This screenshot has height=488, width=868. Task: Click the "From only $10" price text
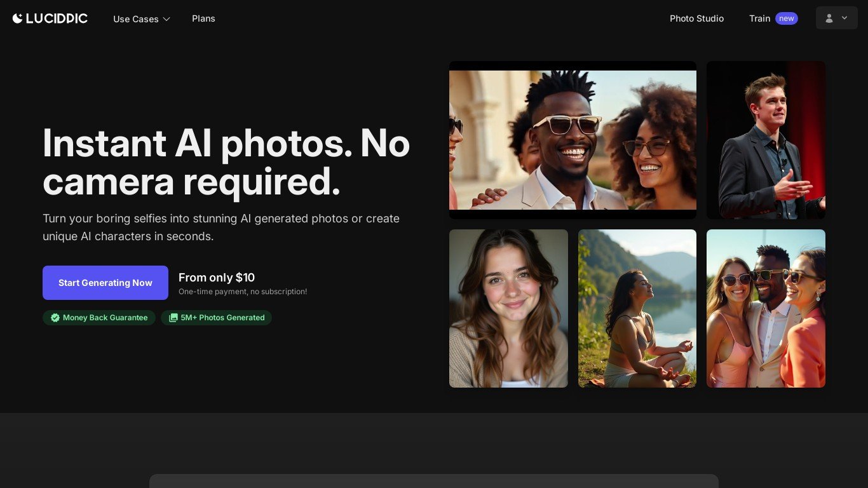point(217,278)
